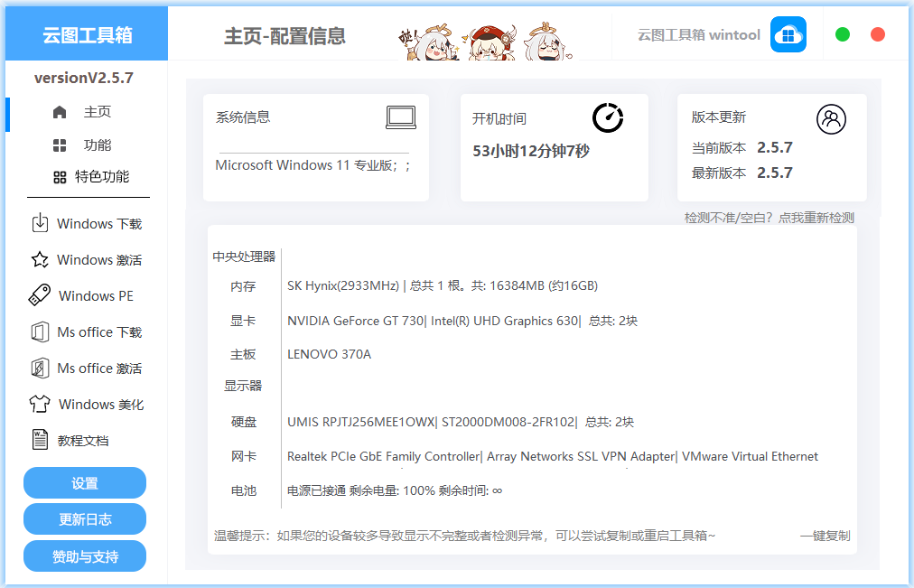This screenshot has width=914, height=588.
Task: Click the grid icon beside 特色功能
Action: [60, 177]
